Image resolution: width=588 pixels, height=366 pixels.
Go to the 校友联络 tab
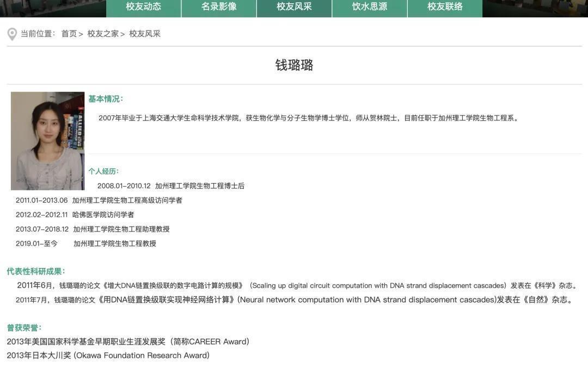445,7
